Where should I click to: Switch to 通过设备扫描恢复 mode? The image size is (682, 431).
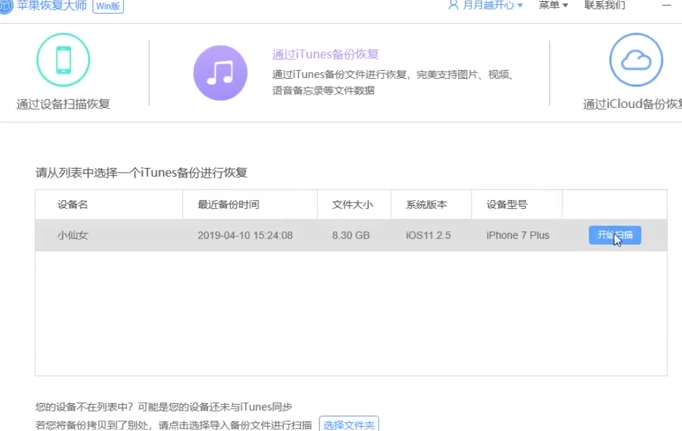[x=63, y=104]
